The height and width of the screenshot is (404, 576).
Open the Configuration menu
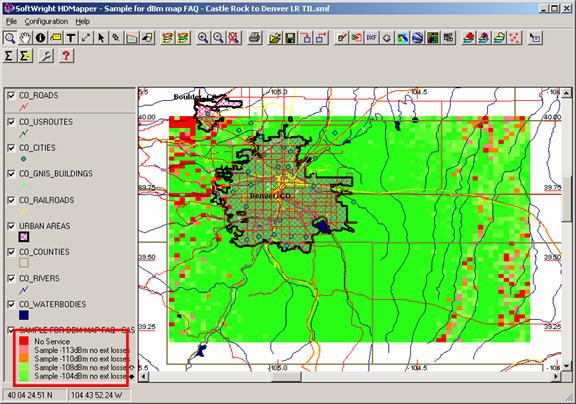point(46,21)
